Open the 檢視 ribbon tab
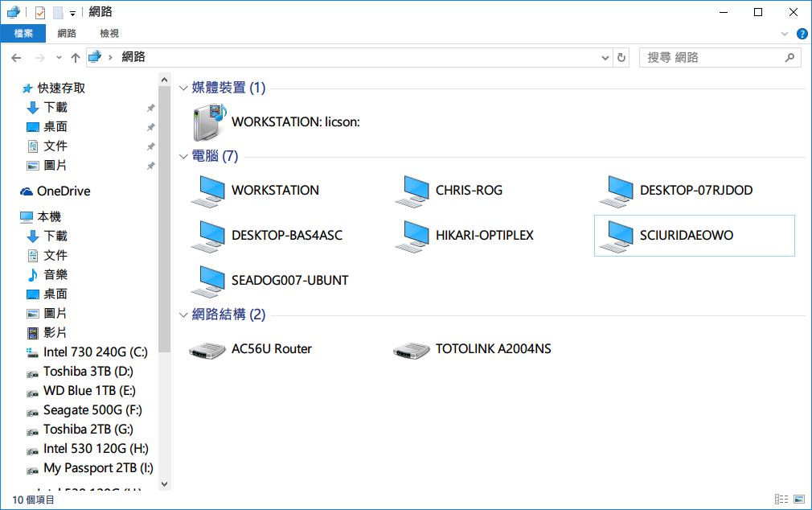The image size is (812, 510). click(x=109, y=34)
